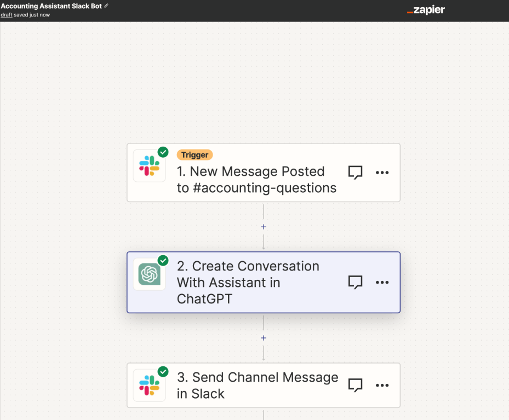Click the Trigger label badge
The height and width of the screenshot is (420, 509).
195,155
